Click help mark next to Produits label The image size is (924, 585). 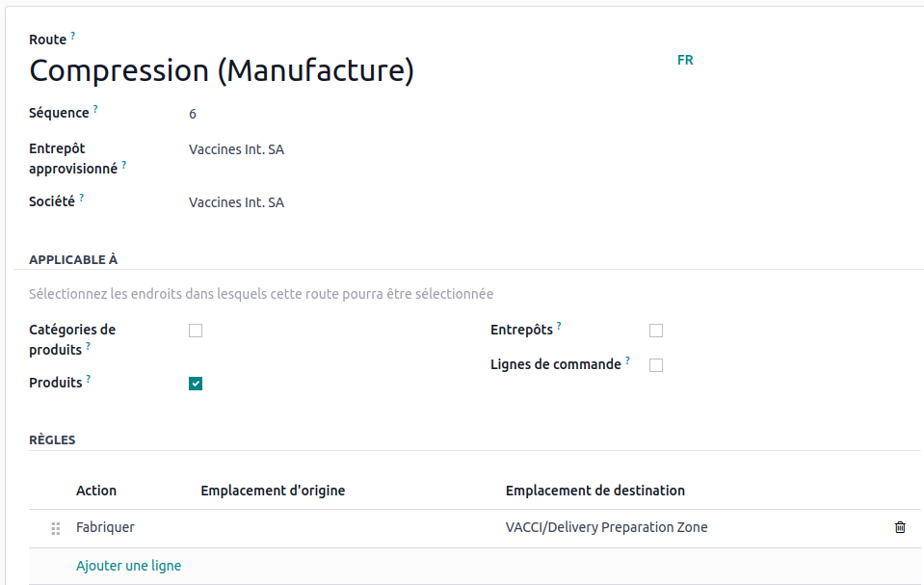click(x=89, y=379)
